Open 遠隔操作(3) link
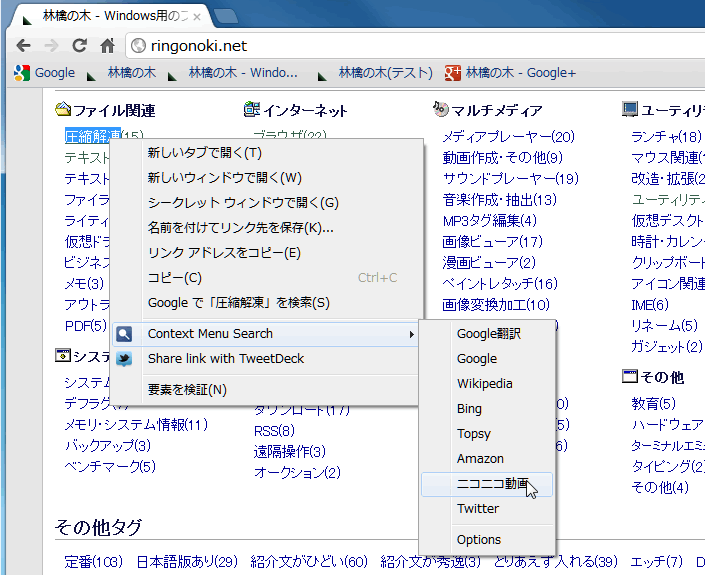Image resolution: width=705 pixels, height=575 pixels. (x=290, y=452)
